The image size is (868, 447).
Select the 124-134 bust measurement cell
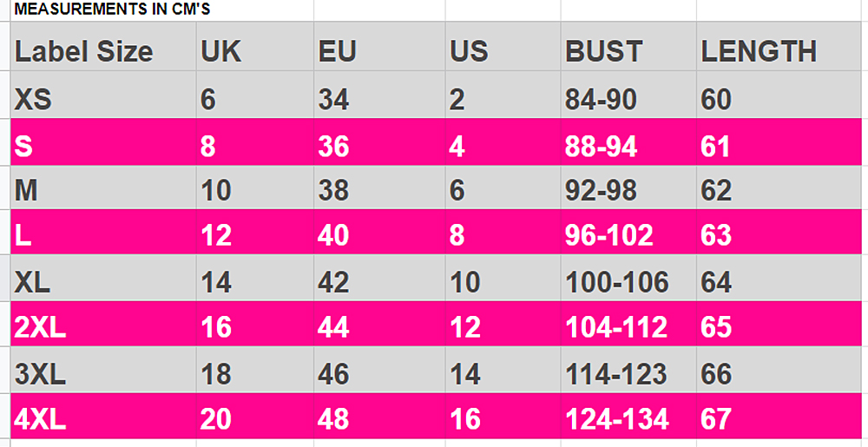(617, 419)
